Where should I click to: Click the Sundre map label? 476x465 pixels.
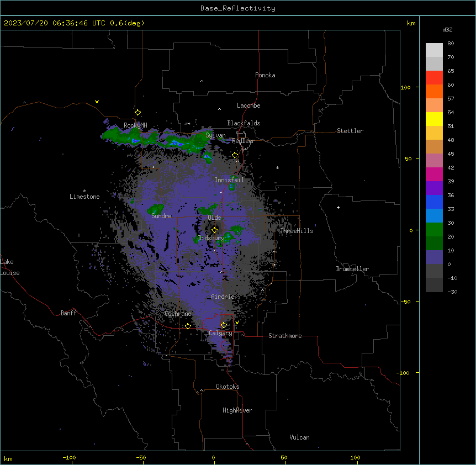coord(161,216)
